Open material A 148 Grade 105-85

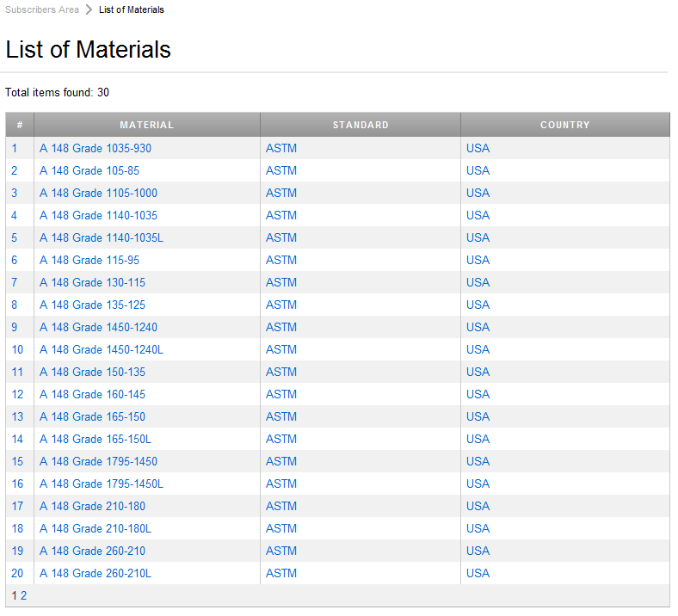[x=89, y=170]
